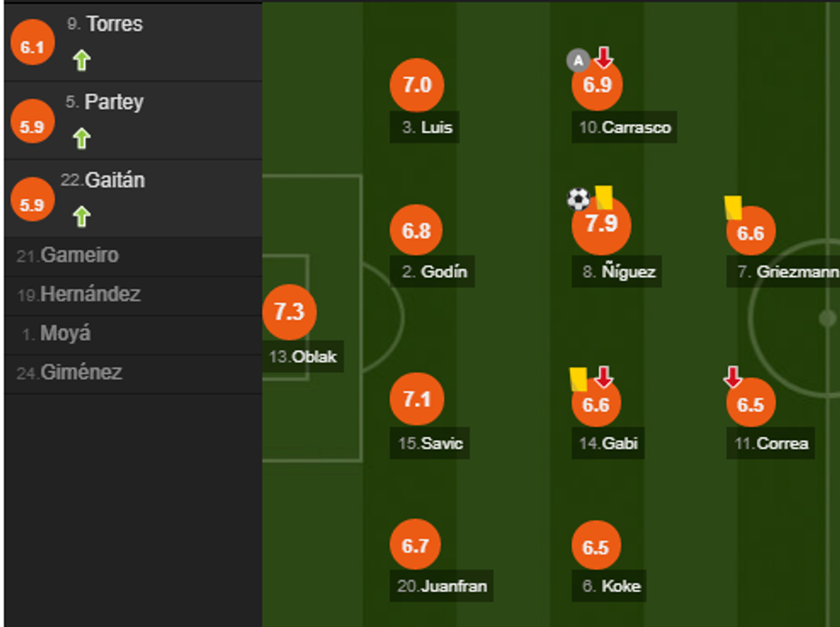Click Partey's green substituted-on arrow
This screenshot has width=840, height=627.
pos(81,138)
